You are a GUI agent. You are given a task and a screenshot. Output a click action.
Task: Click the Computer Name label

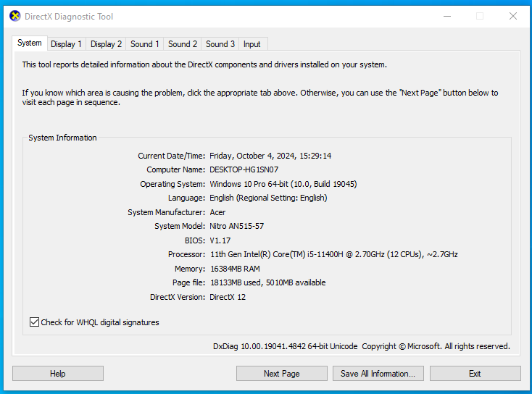(x=175, y=169)
